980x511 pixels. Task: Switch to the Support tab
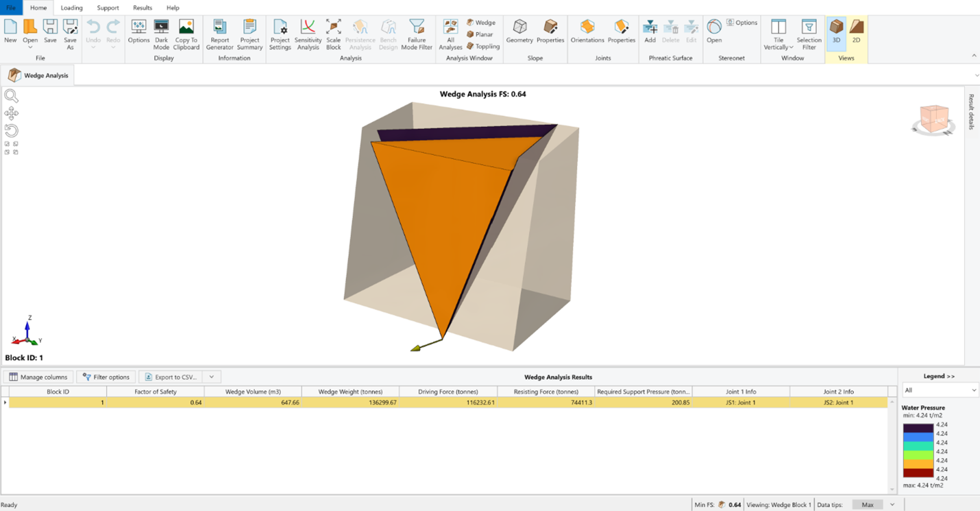(x=108, y=8)
